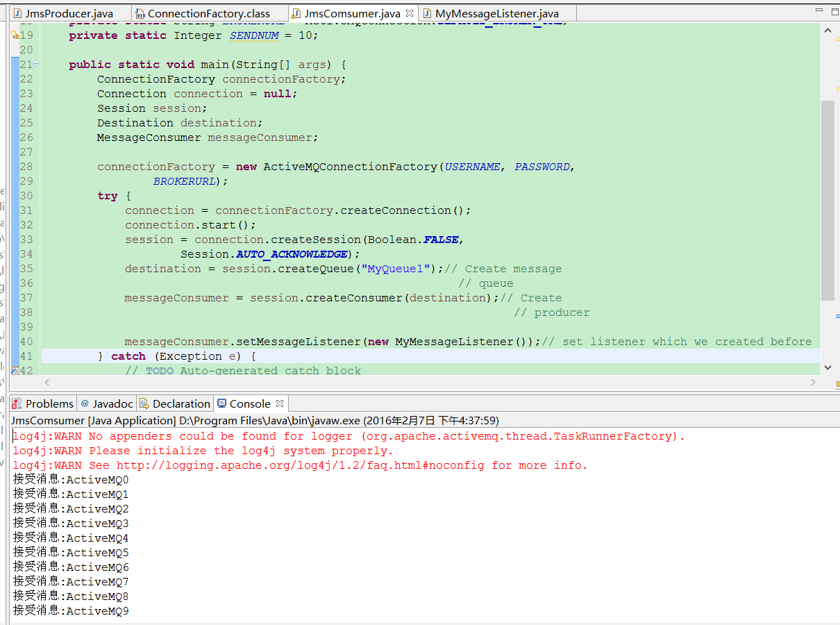Click the "No appenders could be found" warning line

(x=348, y=436)
